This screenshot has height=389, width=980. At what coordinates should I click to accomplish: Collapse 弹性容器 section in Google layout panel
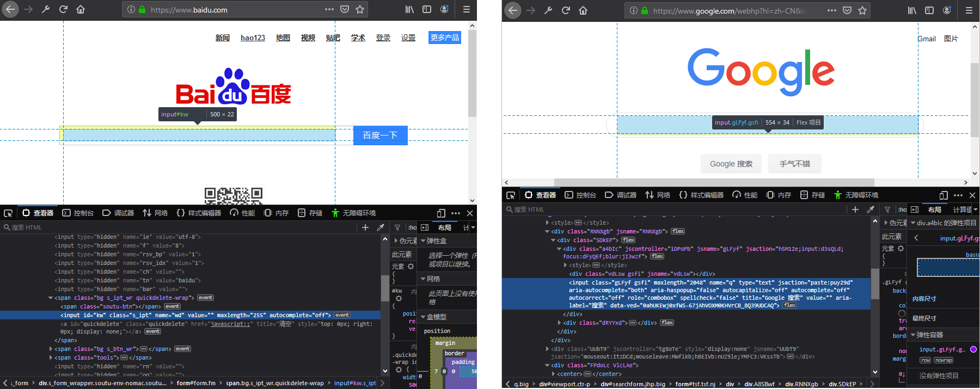[913, 335]
